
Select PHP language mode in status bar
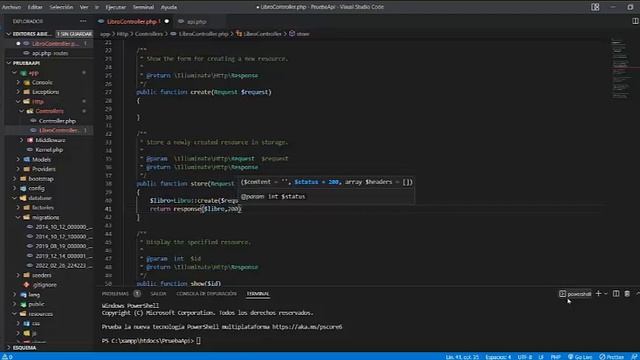(556, 357)
